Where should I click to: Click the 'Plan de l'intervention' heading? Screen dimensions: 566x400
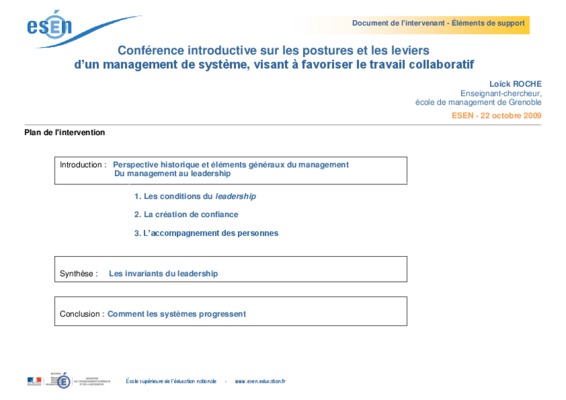pos(65,132)
